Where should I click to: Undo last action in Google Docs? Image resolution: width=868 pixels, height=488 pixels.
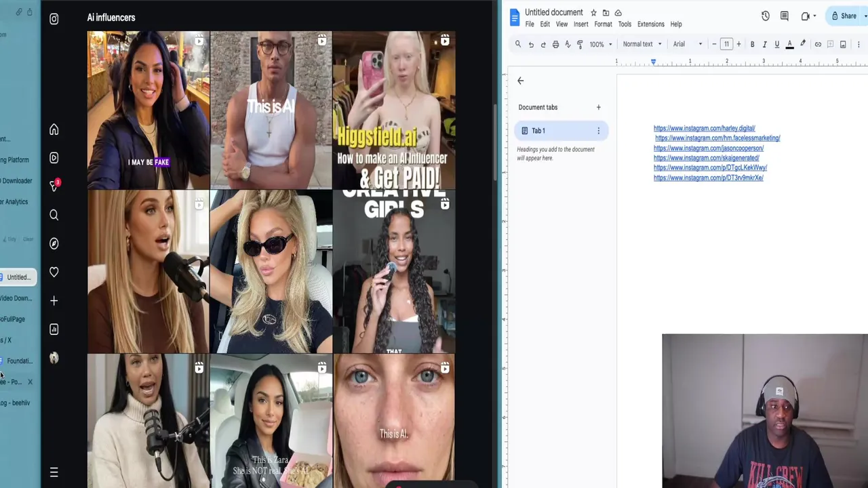pos(531,44)
